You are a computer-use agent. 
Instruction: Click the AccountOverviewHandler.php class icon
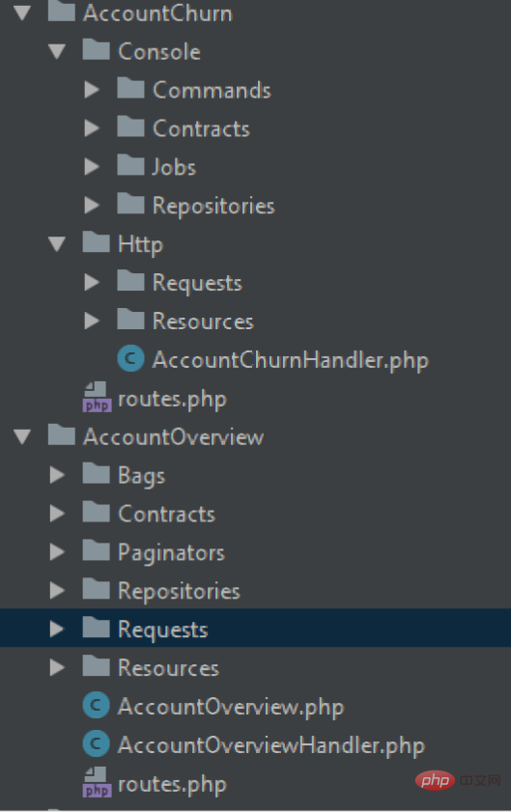click(96, 744)
